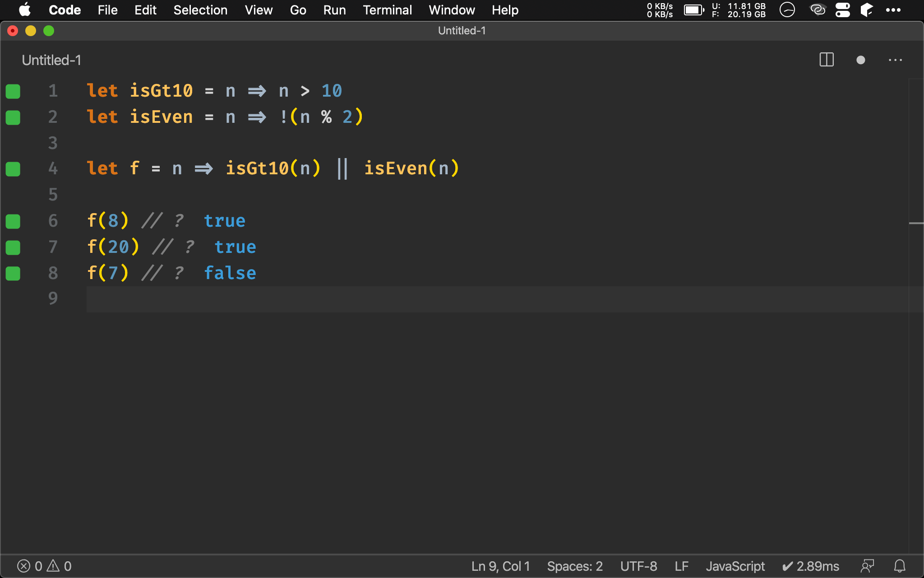Click the more actions ellipsis icon
The height and width of the screenshot is (578, 924).
click(x=896, y=60)
